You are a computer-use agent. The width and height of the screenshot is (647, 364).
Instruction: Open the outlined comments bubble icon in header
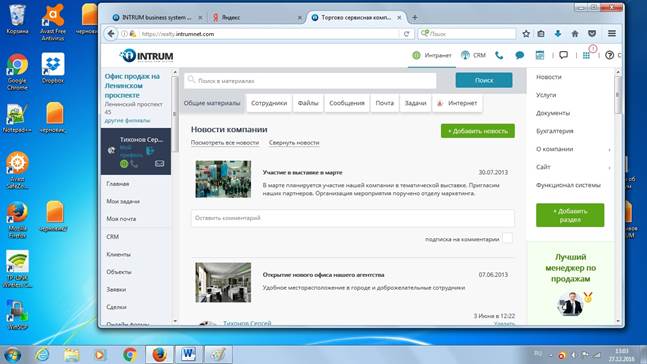(x=563, y=55)
